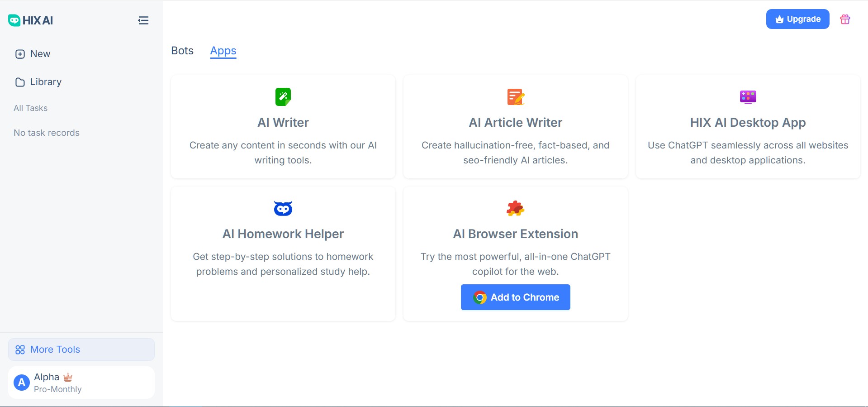Click the purple HIX AI Desktop App icon
The image size is (868, 407).
click(x=748, y=96)
